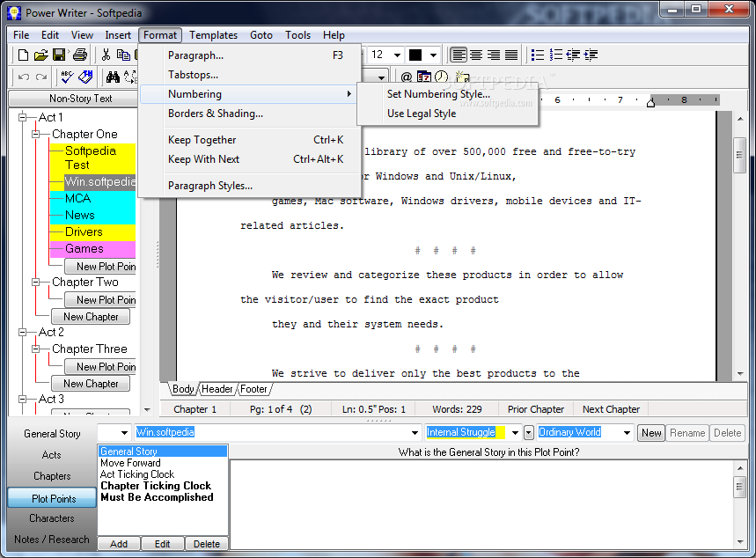This screenshot has width=756, height=558.
Task: Select the Characters section
Action: (x=53, y=518)
